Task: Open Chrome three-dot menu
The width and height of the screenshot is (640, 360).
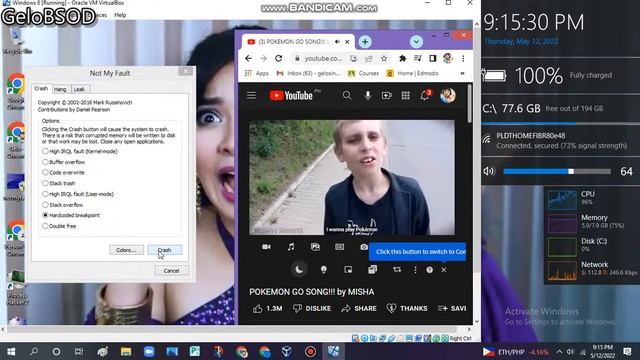Action: click(463, 59)
